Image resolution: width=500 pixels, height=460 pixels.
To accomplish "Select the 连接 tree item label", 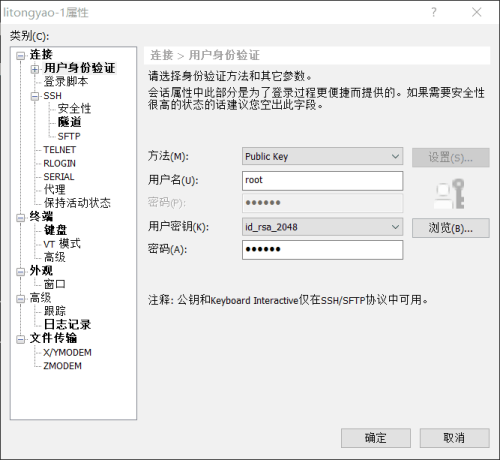I will pos(41,54).
